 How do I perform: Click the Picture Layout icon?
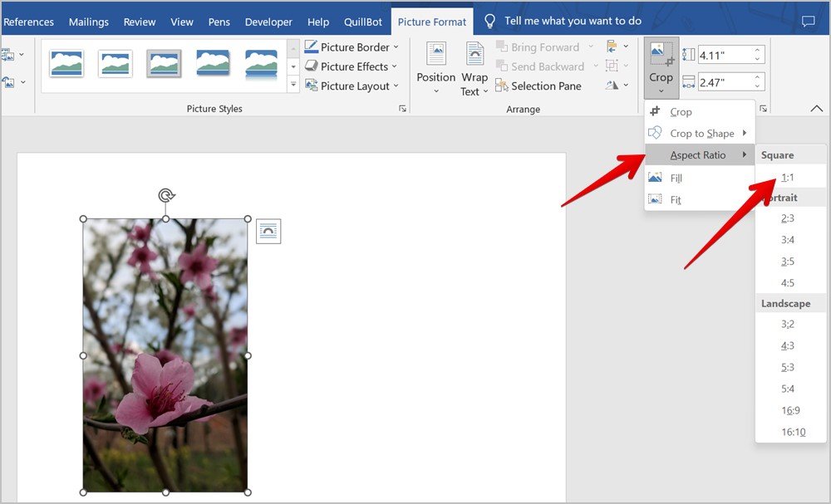[311, 86]
